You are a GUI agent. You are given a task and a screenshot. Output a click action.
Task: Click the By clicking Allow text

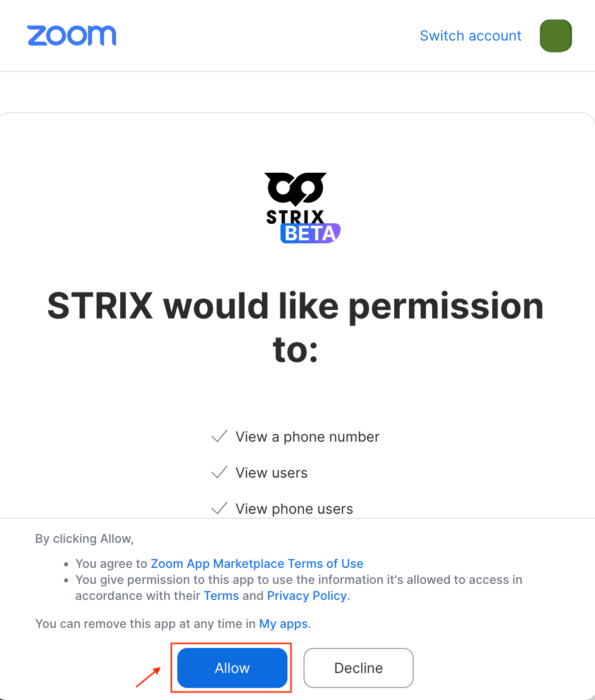[84, 538]
